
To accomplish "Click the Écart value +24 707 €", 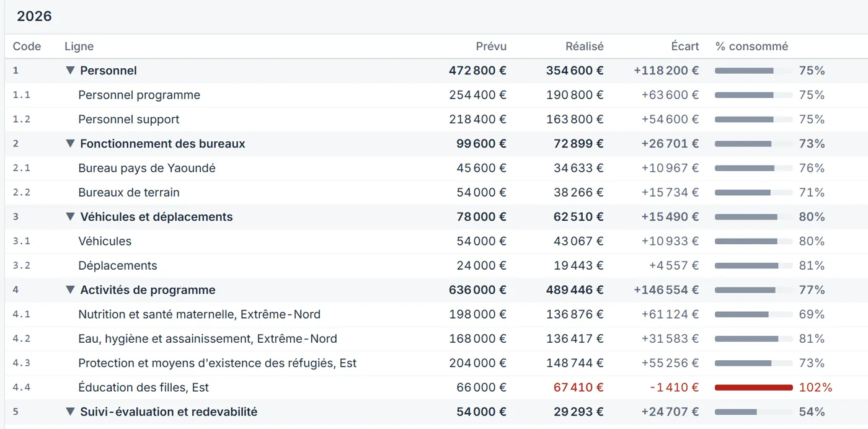I will click(670, 412).
